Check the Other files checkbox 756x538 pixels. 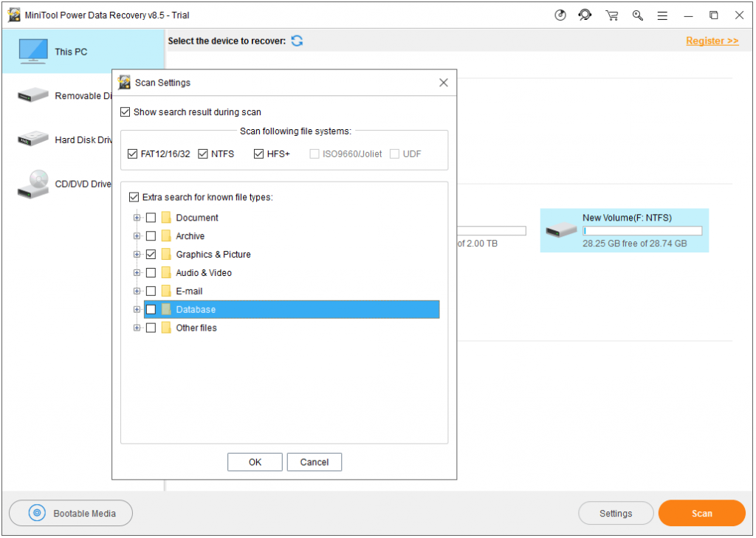[151, 328]
